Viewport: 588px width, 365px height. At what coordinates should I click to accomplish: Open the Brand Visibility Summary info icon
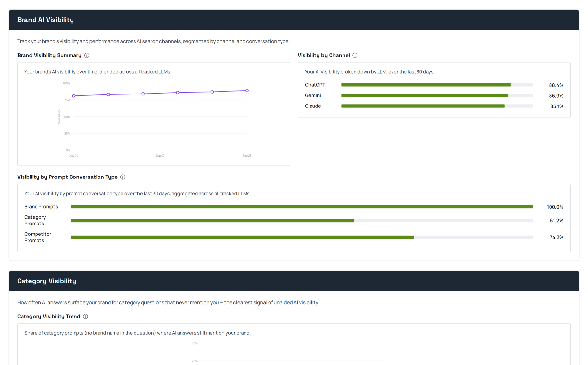pos(87,55)
